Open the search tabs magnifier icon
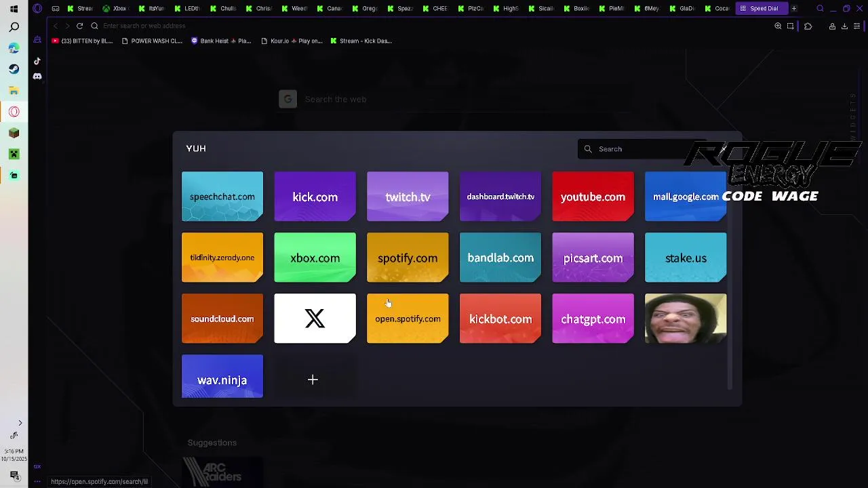The image size is (868, 488). [820, 8]
